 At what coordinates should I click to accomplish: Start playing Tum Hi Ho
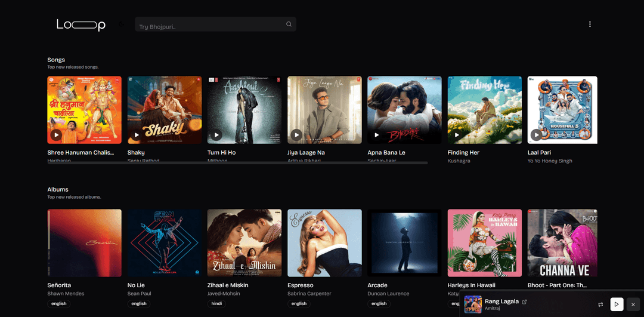[x=216, y=135]
